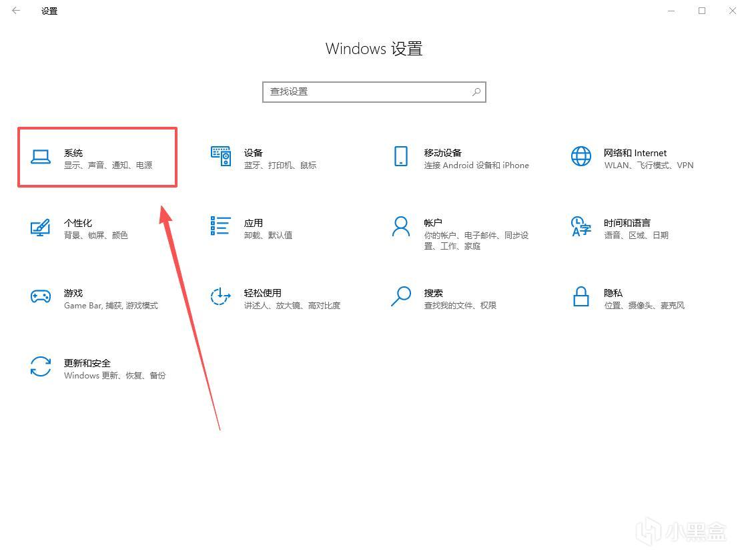Click text 连接 Android 设备和 iPhone
Image resolution: width=748 pixels, height=560 pixels.
[476, 165]
